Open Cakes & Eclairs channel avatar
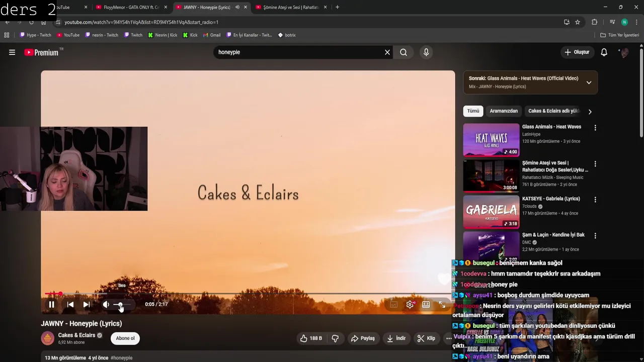644x362 pixels. (x=48, y=338)
